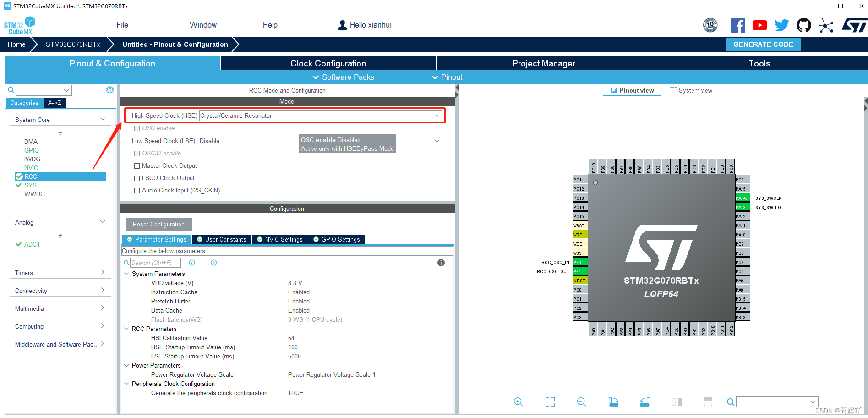Switch to System view
This screenshot has width=868, height=418.
pos(691,91)
